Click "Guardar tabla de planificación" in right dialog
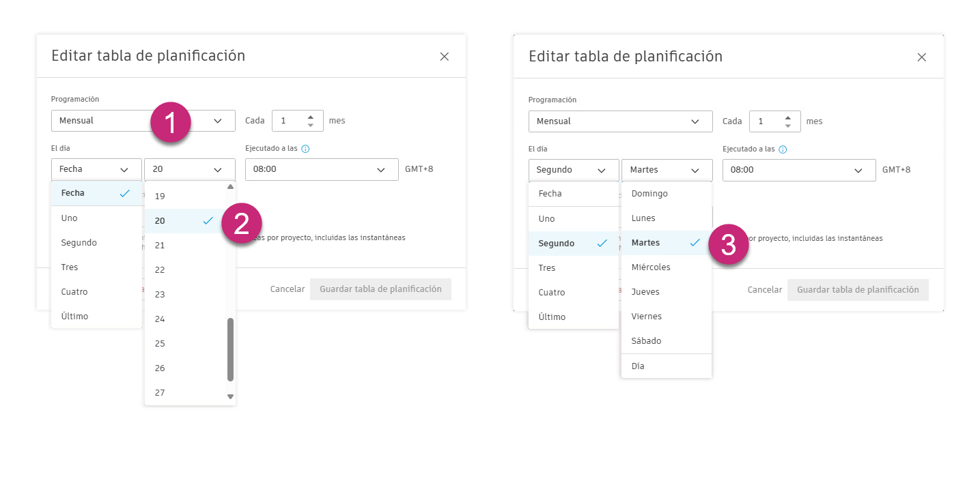Viewport: 980px width, 496px height. (858, 289)
